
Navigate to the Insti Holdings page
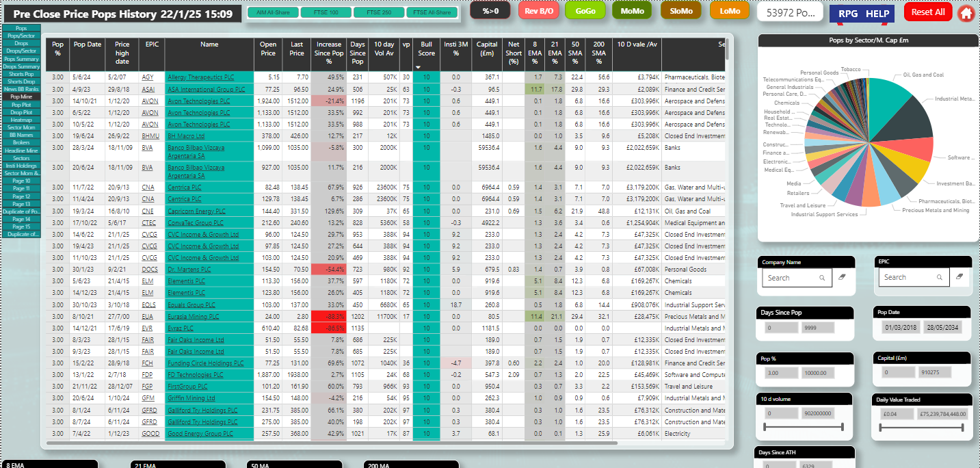click(x=21, y=166)
